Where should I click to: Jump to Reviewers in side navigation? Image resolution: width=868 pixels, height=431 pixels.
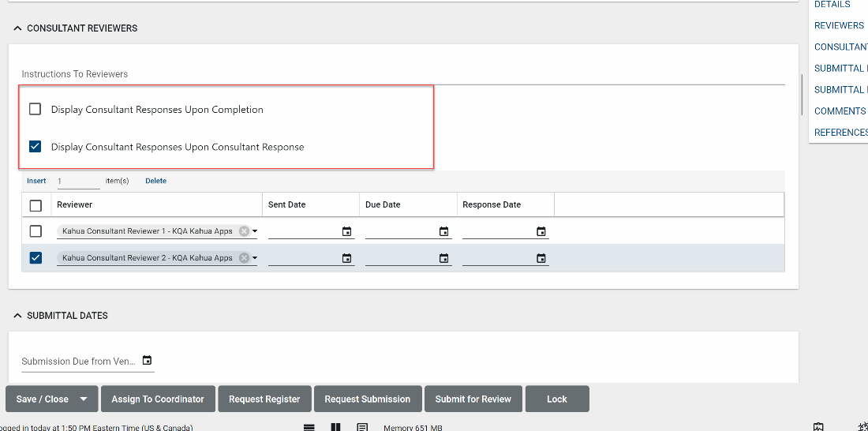coord(839,26)
